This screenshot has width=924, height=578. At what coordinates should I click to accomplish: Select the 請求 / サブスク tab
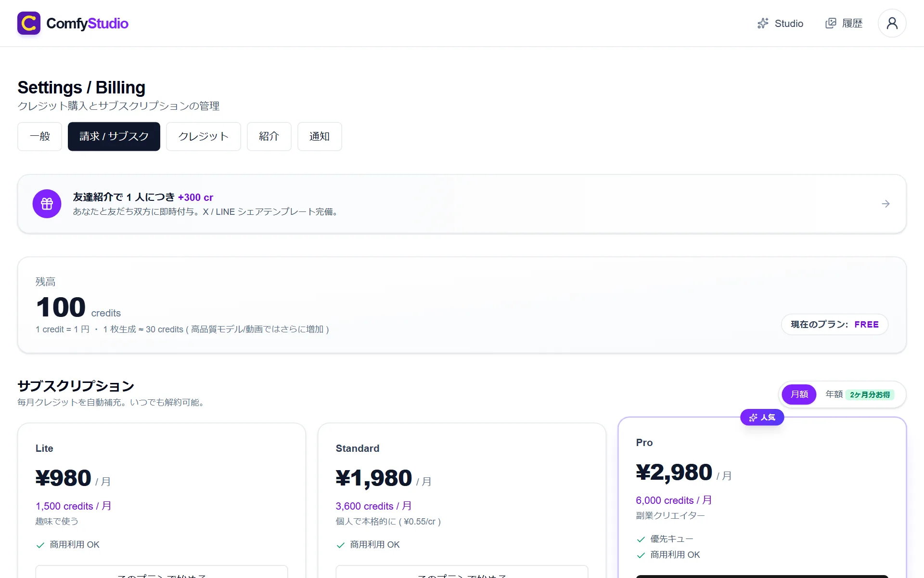[x=114, y=136]
